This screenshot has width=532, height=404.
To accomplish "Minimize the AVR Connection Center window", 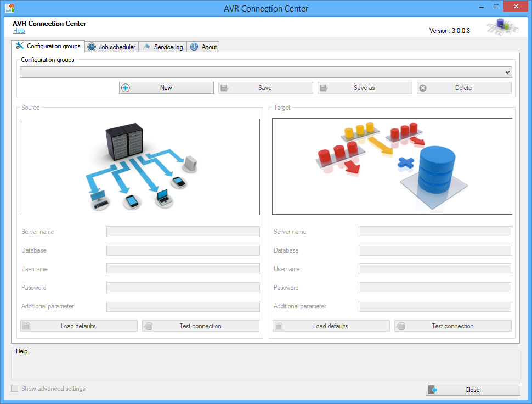I will point(482,7).
